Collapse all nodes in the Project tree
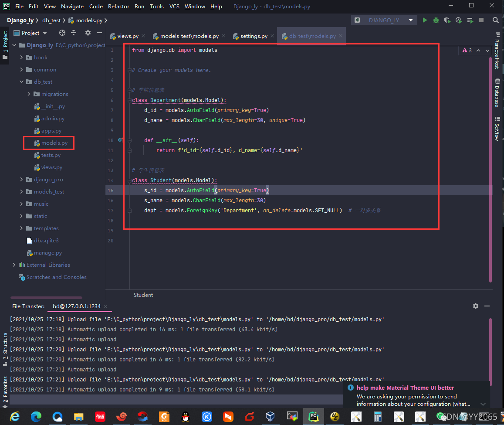This screenshot has width=504, height=425. (x=74, y=33)
